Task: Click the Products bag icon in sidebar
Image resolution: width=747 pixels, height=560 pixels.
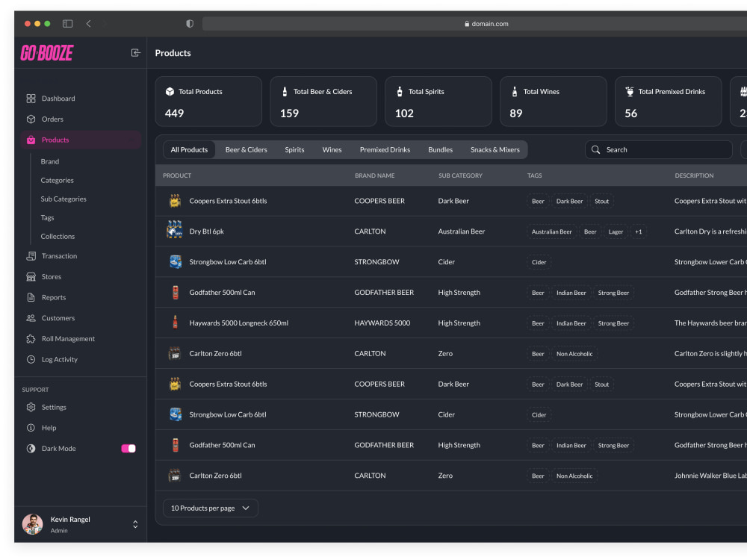Action: [x=31, y=140]
